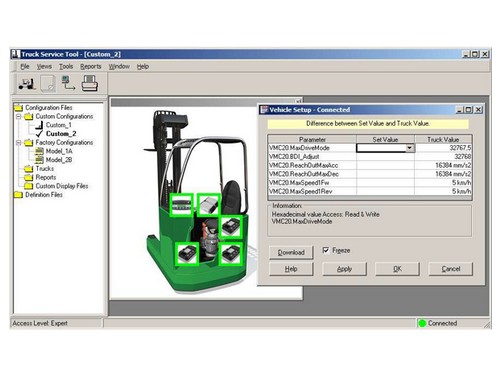Click the grayed-out document toolbar icon
Viewport: 499px width, 379px height.
pyautogui.click(x=48, y=84)
